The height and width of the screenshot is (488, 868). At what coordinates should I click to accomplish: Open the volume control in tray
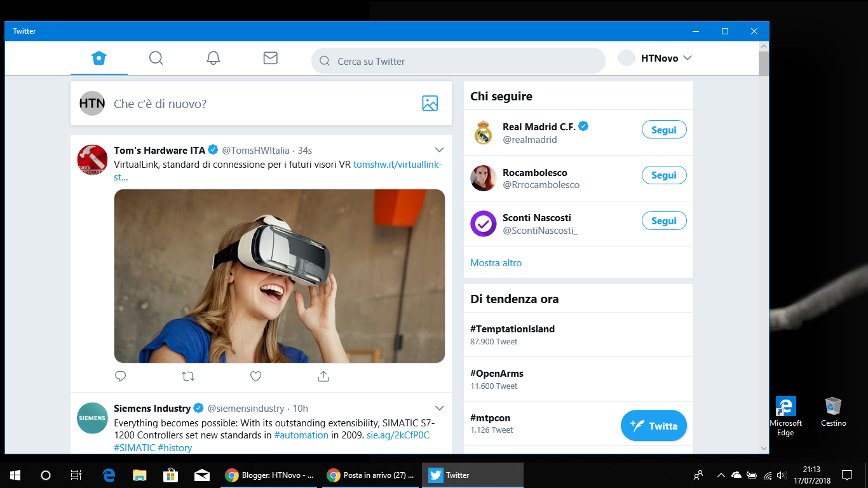[782, 475]
